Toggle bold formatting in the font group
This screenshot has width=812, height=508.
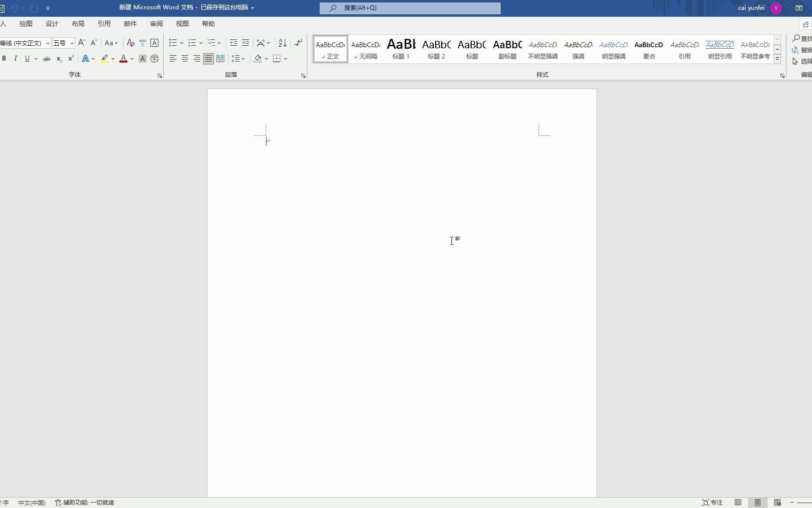click(x=4, y=59)
